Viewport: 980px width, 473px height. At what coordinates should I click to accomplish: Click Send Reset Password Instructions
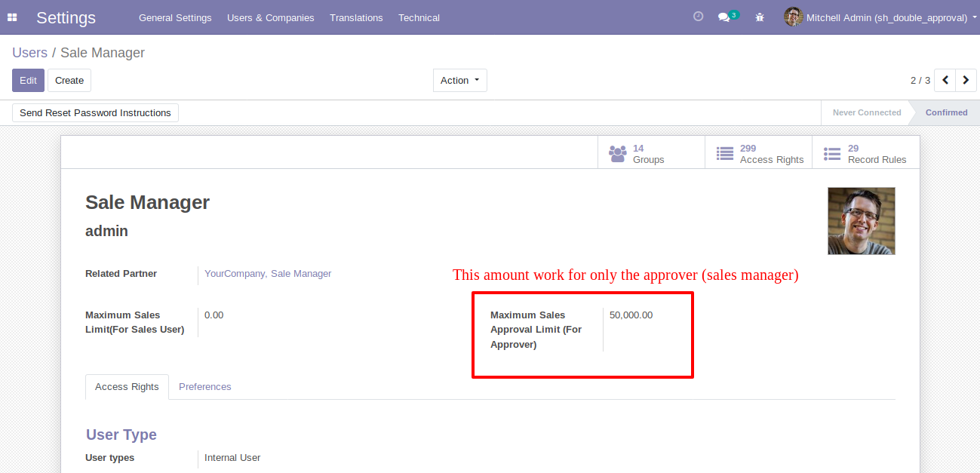95,113
